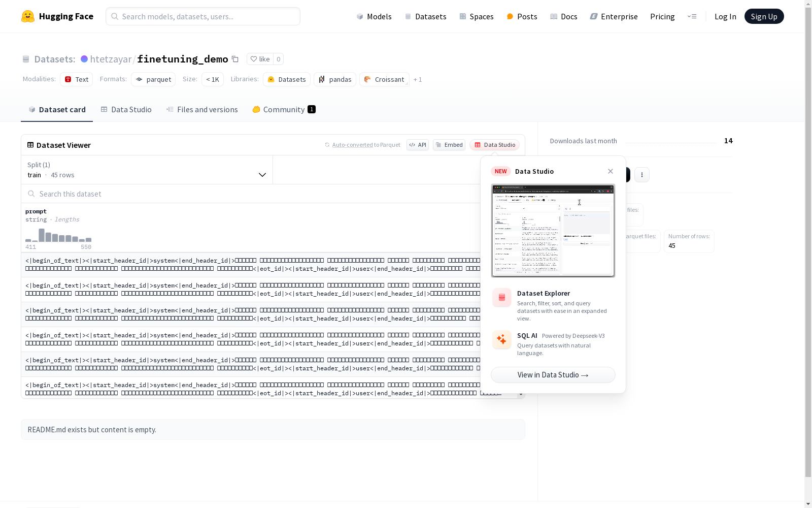The width and height of the screenshot is (812, 508).
Task: Open the Pricing page
Action: 662,16
